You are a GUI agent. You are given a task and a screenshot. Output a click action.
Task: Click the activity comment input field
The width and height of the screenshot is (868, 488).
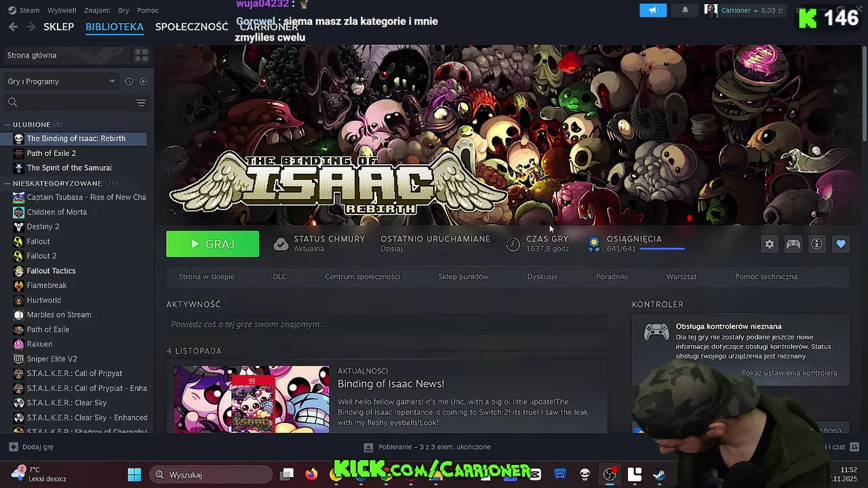click(387, 324)
